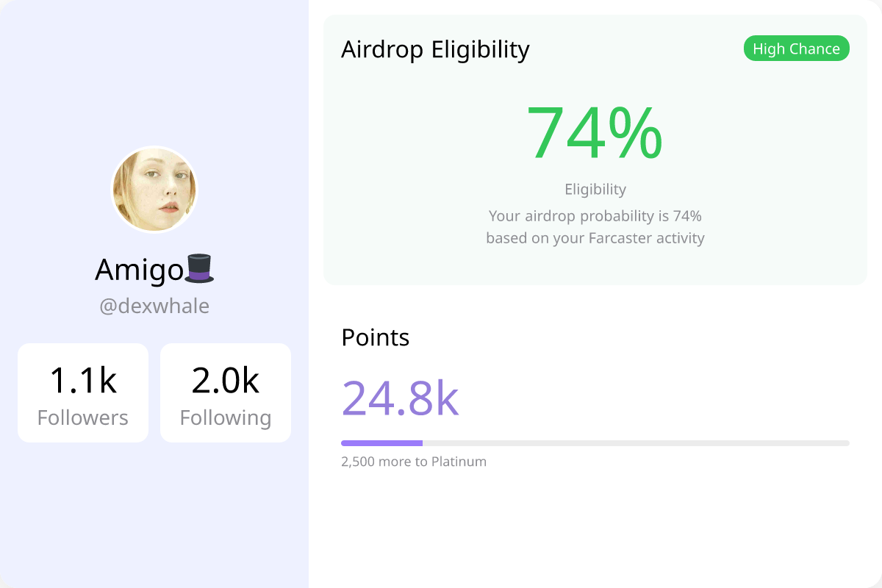This screenshot has width=882, height=588.
Task: Click the Points section heading
Action: [376, 337]
